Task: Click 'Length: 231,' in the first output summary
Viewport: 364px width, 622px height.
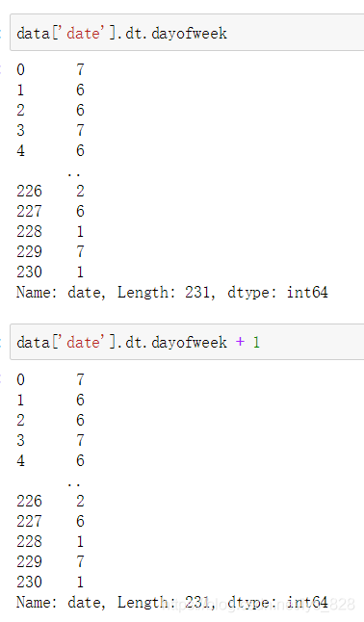Action: [167, 293]
